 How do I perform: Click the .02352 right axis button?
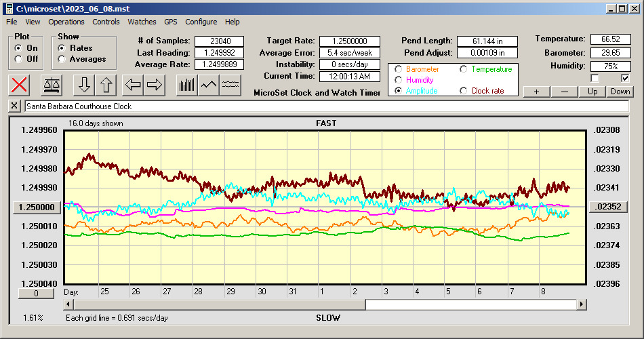click(608, 207)
